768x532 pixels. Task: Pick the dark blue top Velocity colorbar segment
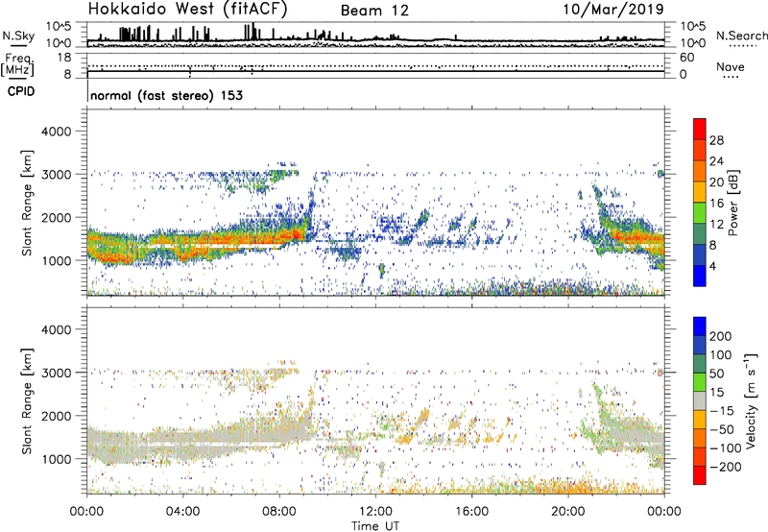click(700, 326)
